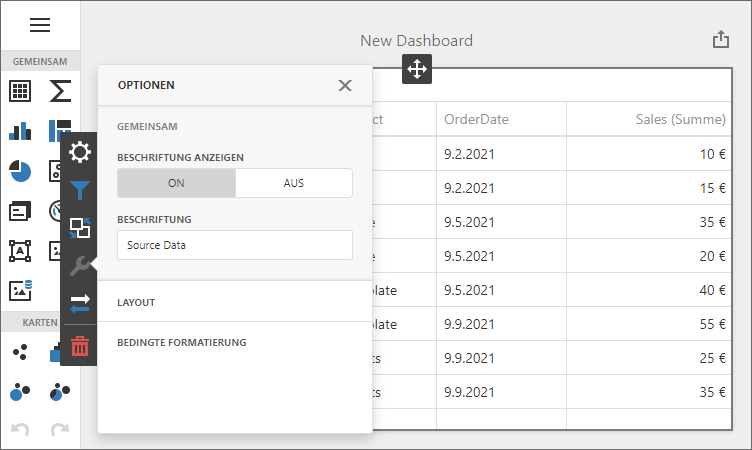This screenshot has height=450, width=752.
Task: Click the move handle above the grid item
Action: pyautogui.click(x=417, y=69)
